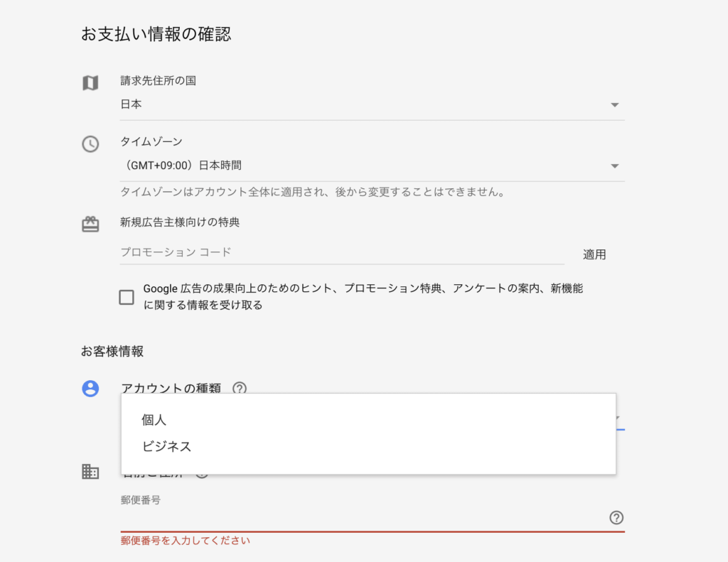
Task: Enable the Google 広告 tips checkbox
Action: (127, 297)
